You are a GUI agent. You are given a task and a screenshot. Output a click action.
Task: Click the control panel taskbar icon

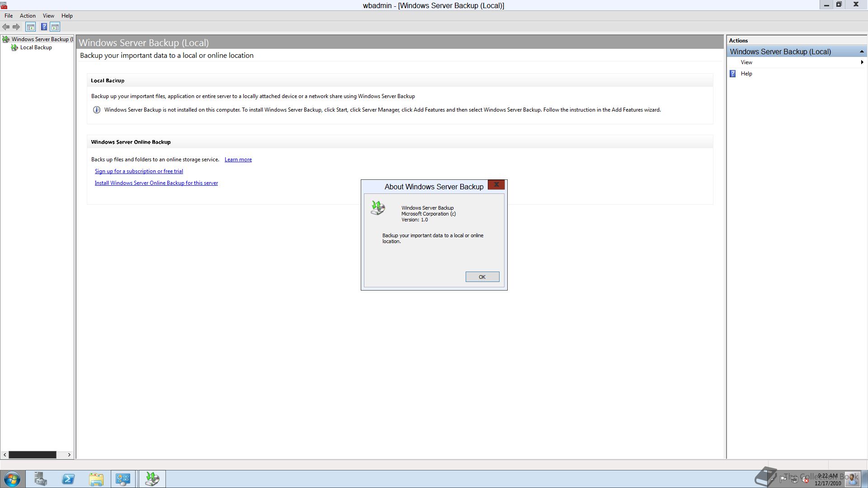pyautogui.click(x=123, y=479)
